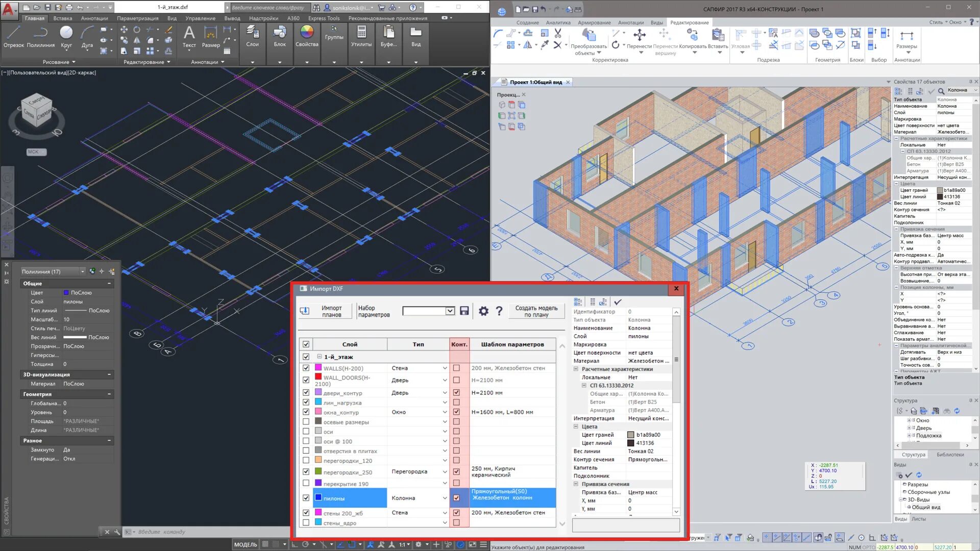980x551 pixels.
Task: Open type dropdown for пилоны layer
Action: click(x=445, y=498)
